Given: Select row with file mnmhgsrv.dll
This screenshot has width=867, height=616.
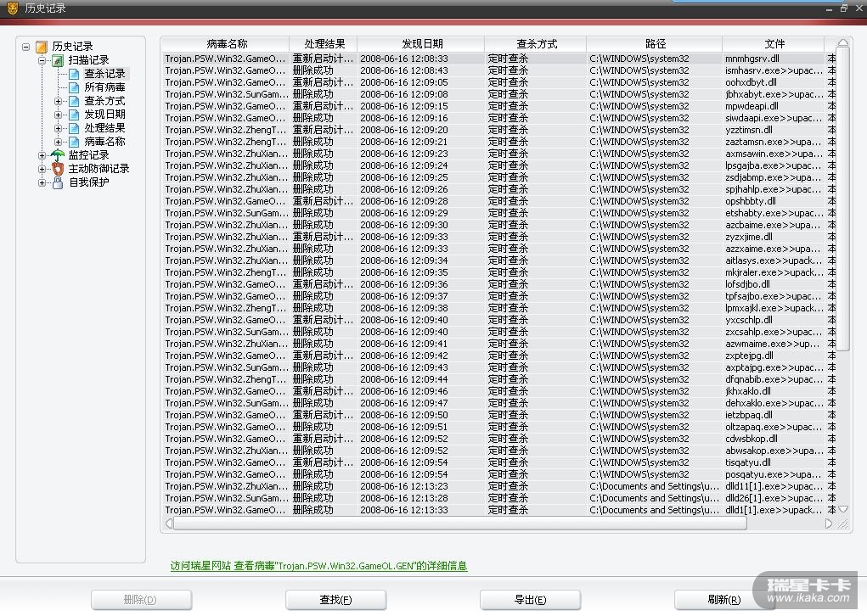Looking at the screenshot, I should coord(499,59).
